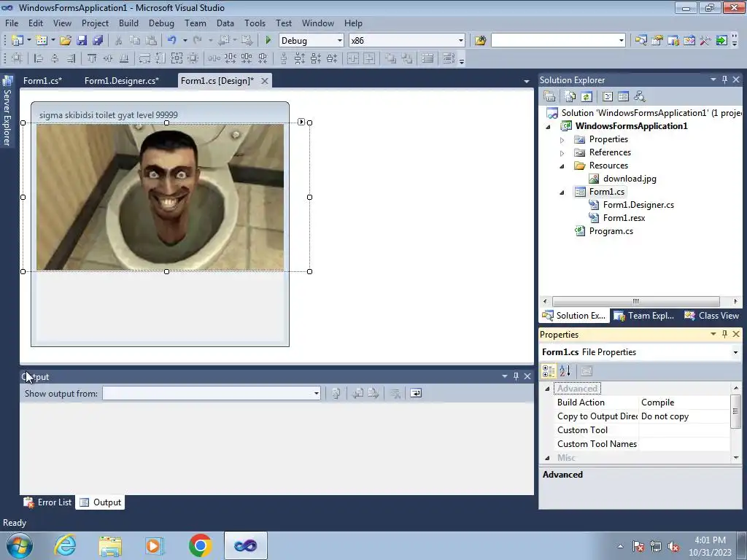Click the Add New Item toolbar icon

[42, 41]
